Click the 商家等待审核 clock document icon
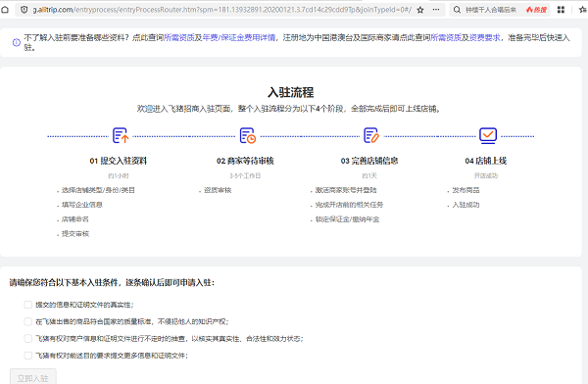 (248, 135)
